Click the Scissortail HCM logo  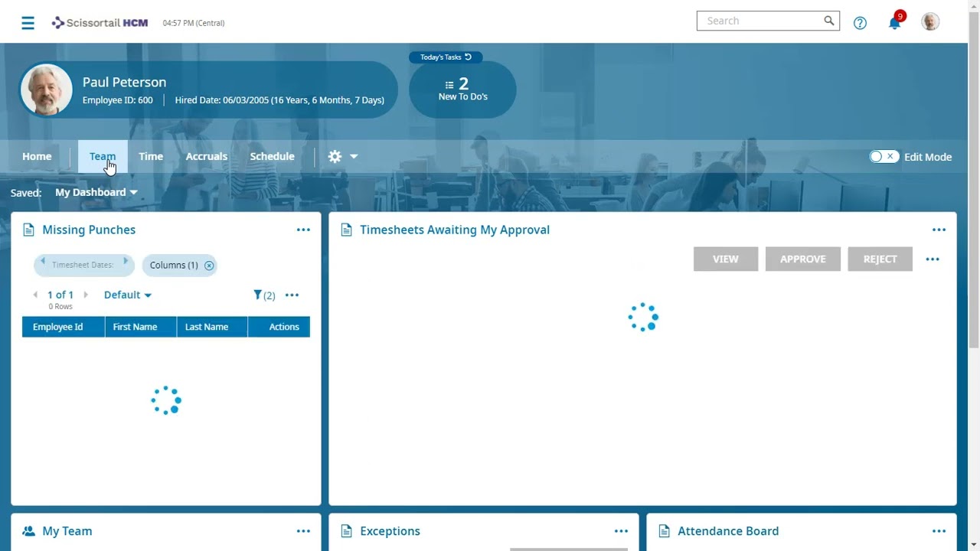tap(100, 23)
